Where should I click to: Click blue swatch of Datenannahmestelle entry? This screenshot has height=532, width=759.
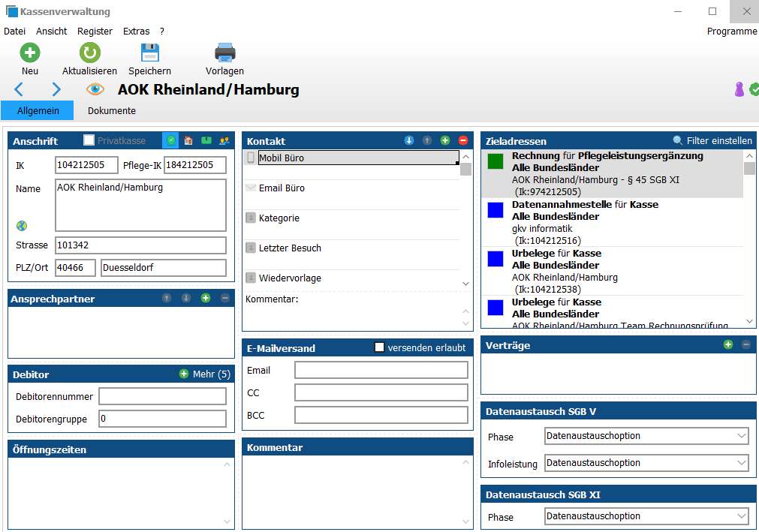495,210
